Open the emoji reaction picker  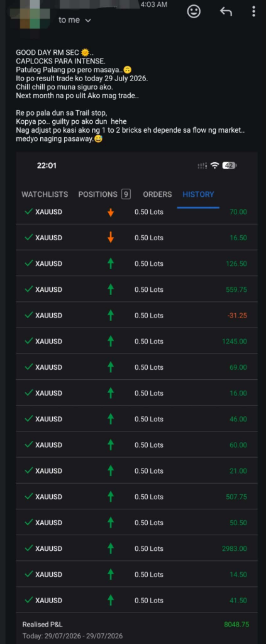click(194, 11)
